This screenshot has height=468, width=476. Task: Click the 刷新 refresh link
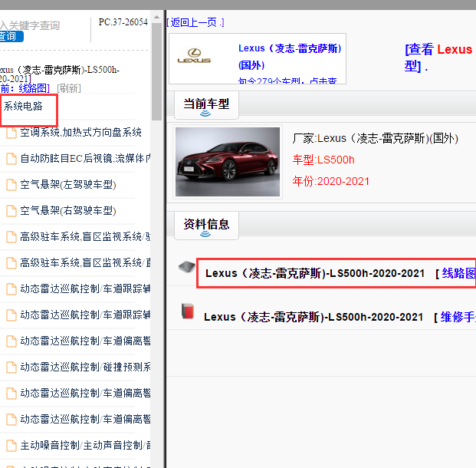pos(69,88)
